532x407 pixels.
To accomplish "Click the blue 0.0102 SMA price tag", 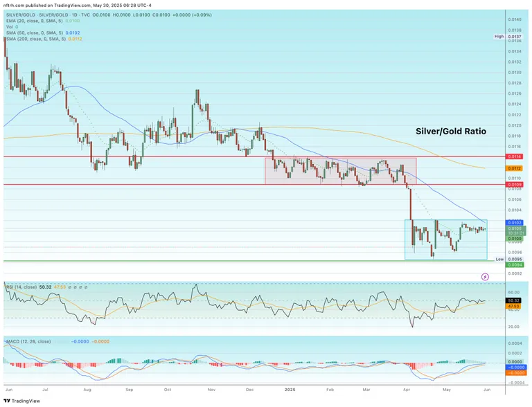I will click(513, 222).
